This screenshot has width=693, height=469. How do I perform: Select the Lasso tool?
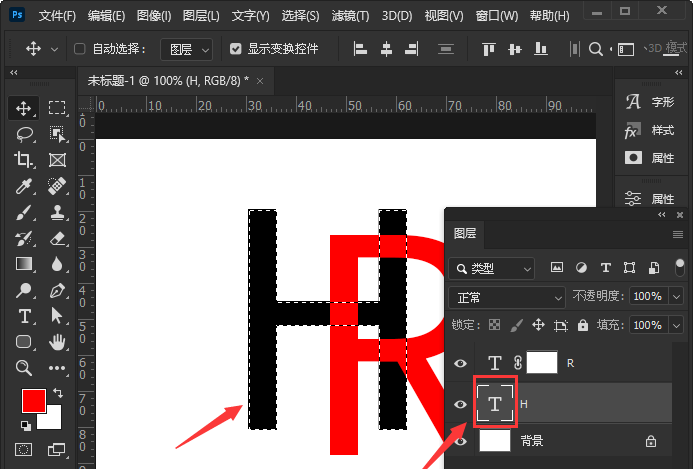coord(24,134)
